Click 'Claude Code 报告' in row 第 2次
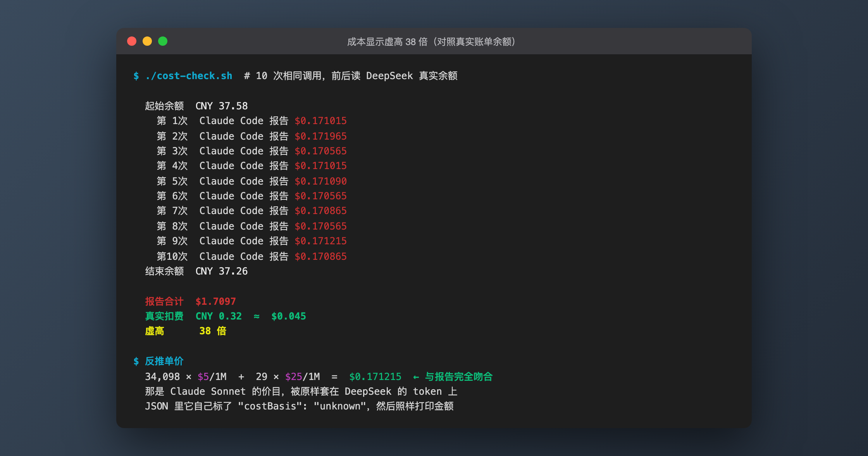This screenshot has width=868, height=456. coord(244,136)
